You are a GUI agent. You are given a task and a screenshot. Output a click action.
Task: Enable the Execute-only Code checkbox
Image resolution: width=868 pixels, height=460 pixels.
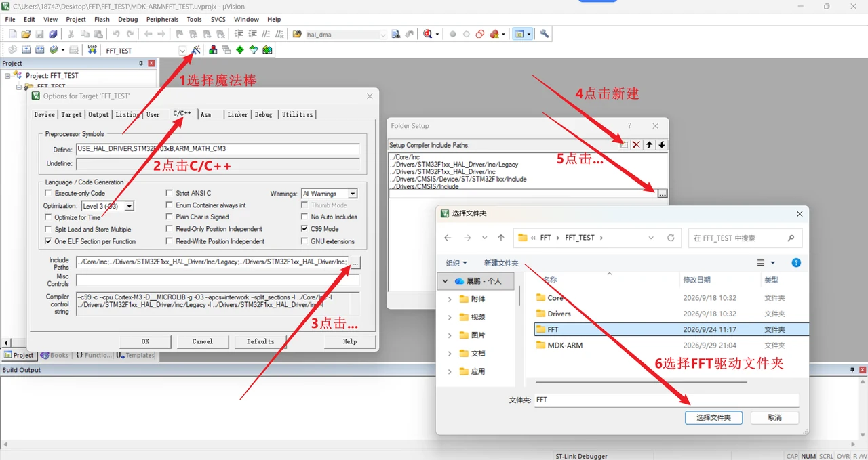click(48, 193)
